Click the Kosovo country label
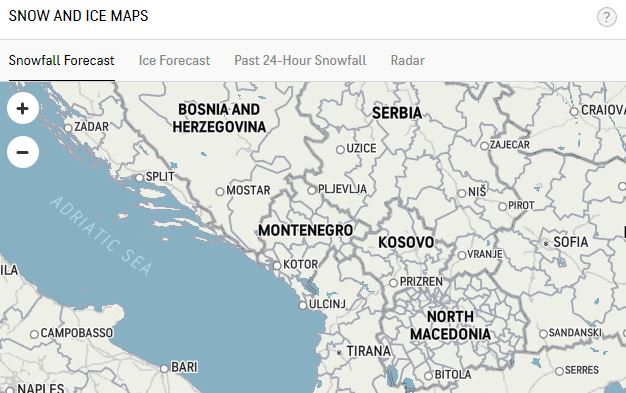Image resolution: width=626 pixels, height=393 pixels. coord(406,242)
